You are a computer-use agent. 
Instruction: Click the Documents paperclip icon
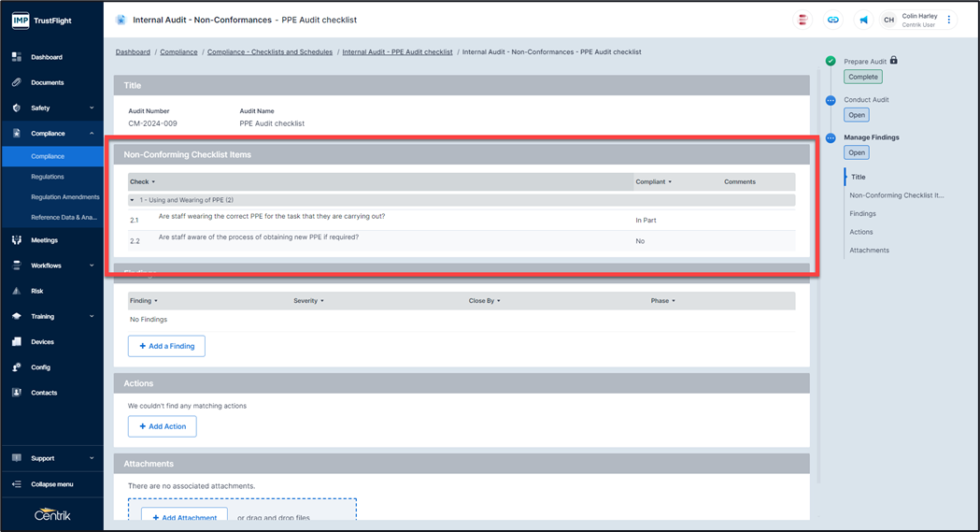tap(17, 82)
